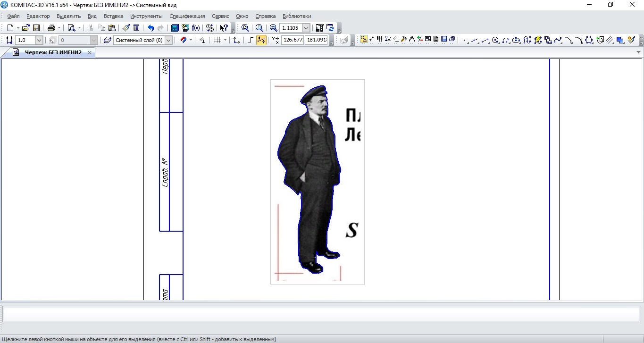Click the X coordinate field 126.677

pos(293,41)
